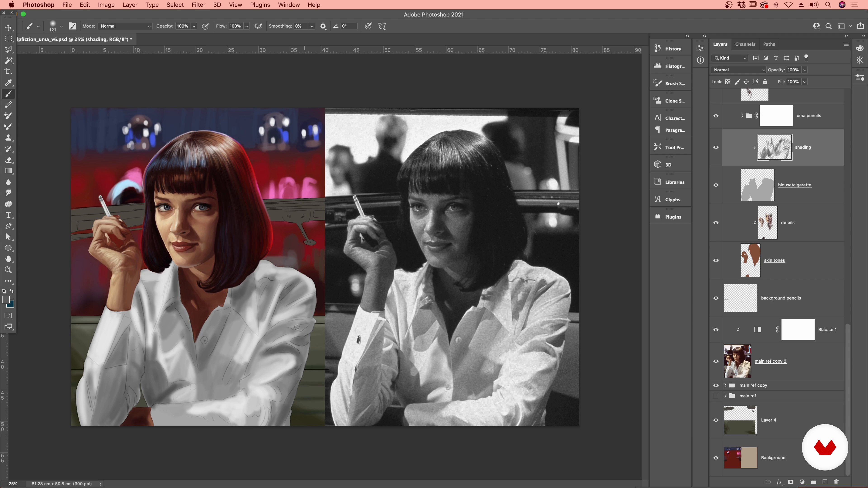The width and height of the screenshot is (868, 488).
Task: Select the Polygonal Lasso tool
Action: click(8, 49)
